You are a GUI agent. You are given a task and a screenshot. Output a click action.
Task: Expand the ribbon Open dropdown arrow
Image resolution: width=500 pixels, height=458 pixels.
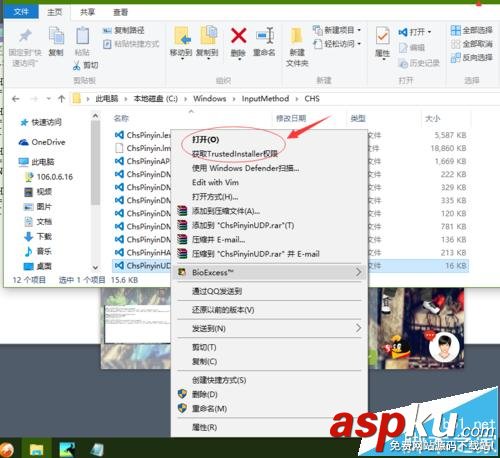tap(429, 32)
